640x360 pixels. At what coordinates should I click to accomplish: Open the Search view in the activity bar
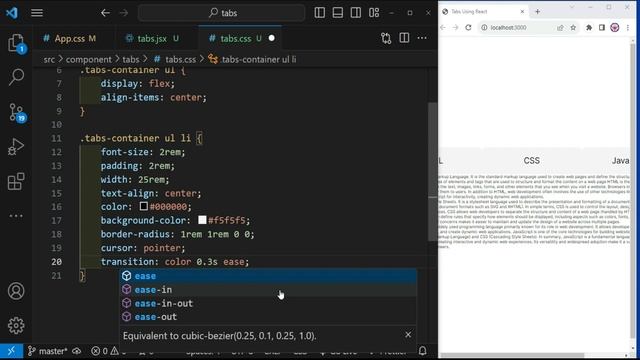[16, 77]
